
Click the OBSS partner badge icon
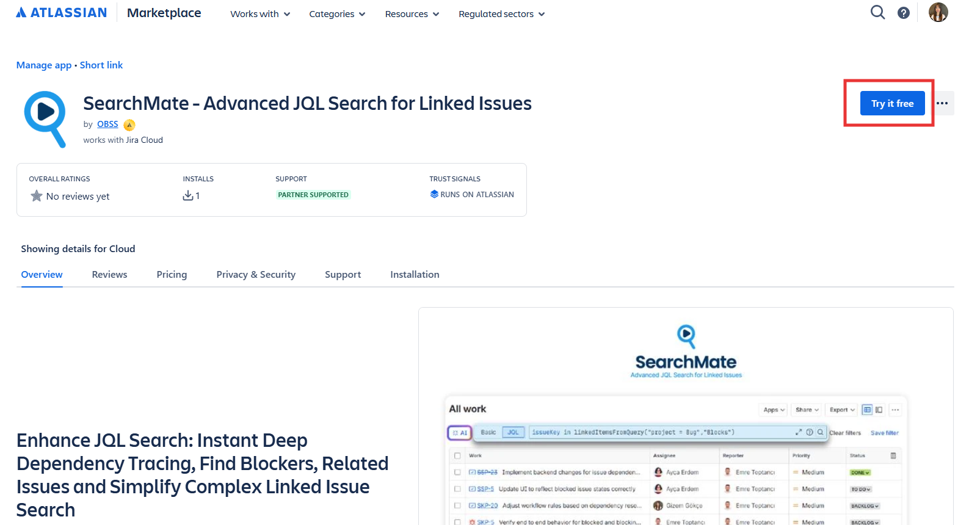tap(129, 125)
